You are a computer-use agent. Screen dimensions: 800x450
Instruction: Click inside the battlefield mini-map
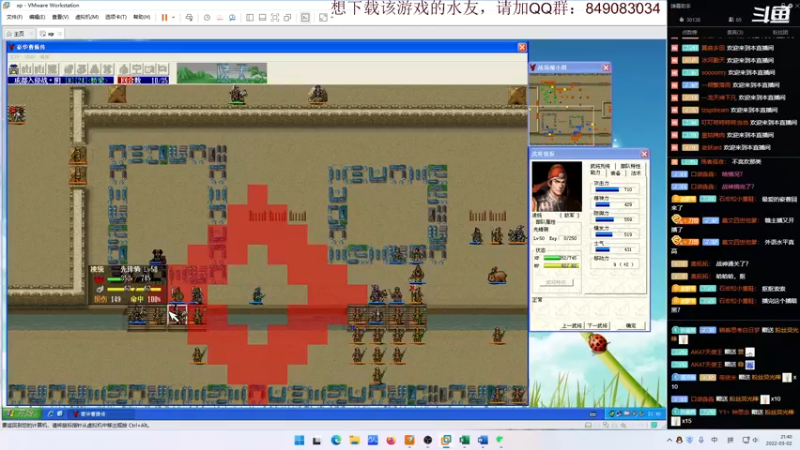tap(570, 109)
